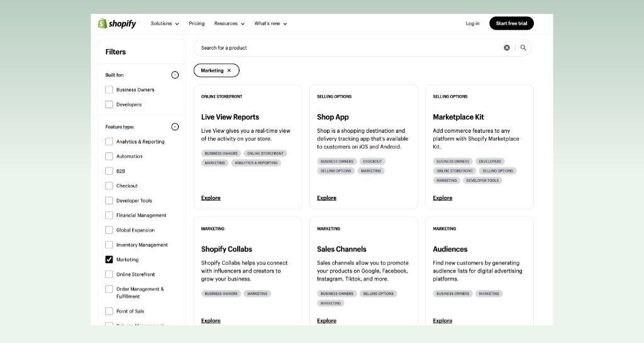Click Start free trial button
The height and width of the screenshot is (343, 644).
[511, 23]
